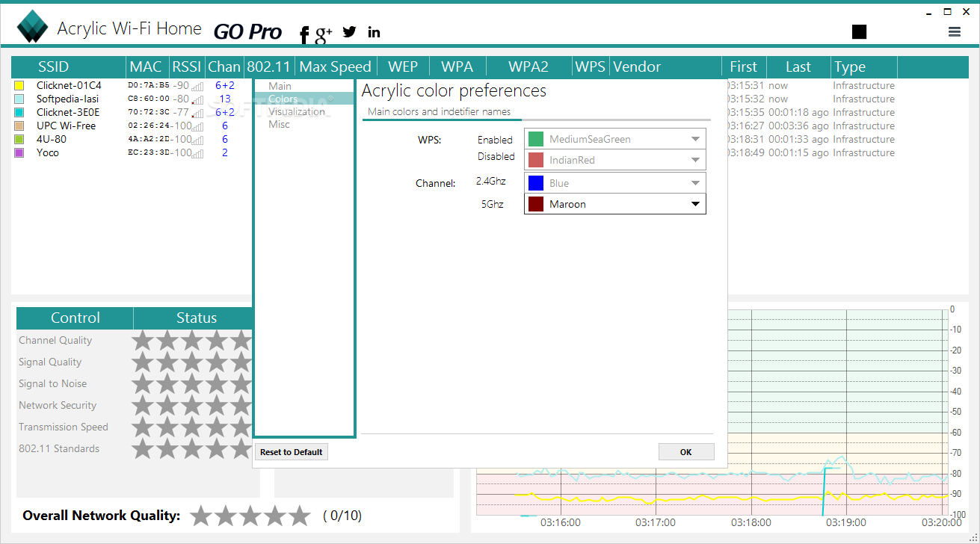Click the Reset to Default button

point(292,452)
